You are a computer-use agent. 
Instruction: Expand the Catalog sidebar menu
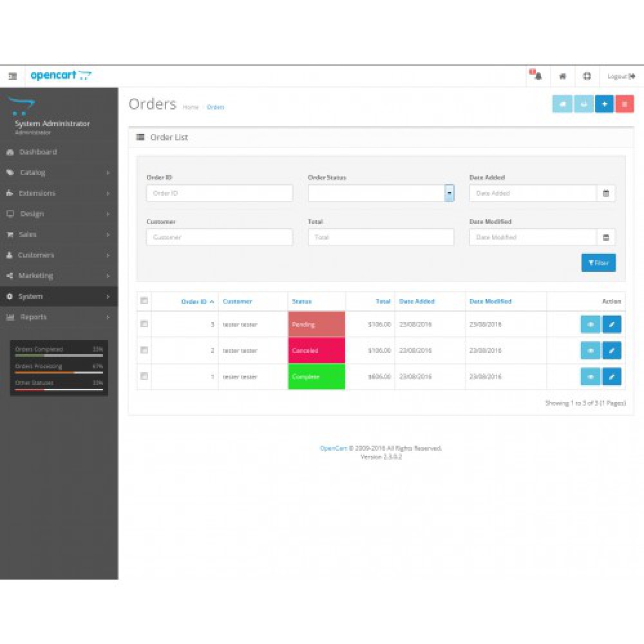pyautogui.click(x=58, y=173)
